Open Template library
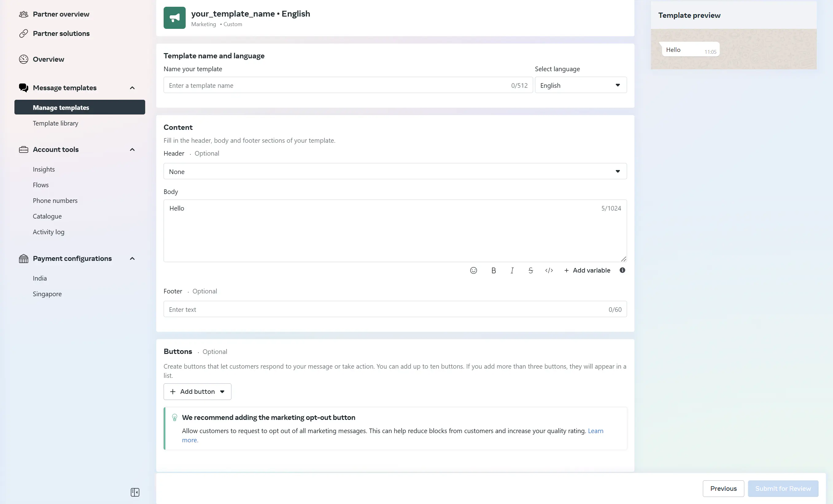This screenshot has height=504, width=833. point(56,123)
